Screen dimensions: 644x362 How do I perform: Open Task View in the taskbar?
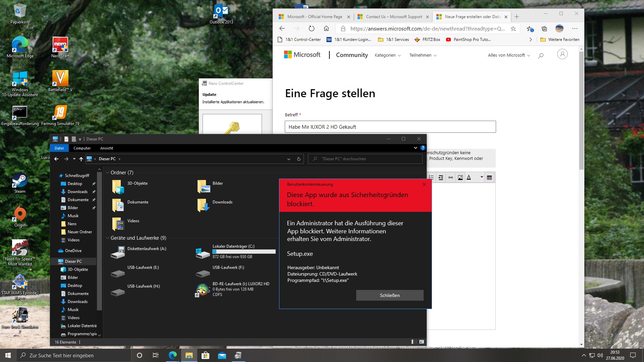click(155, 355)
